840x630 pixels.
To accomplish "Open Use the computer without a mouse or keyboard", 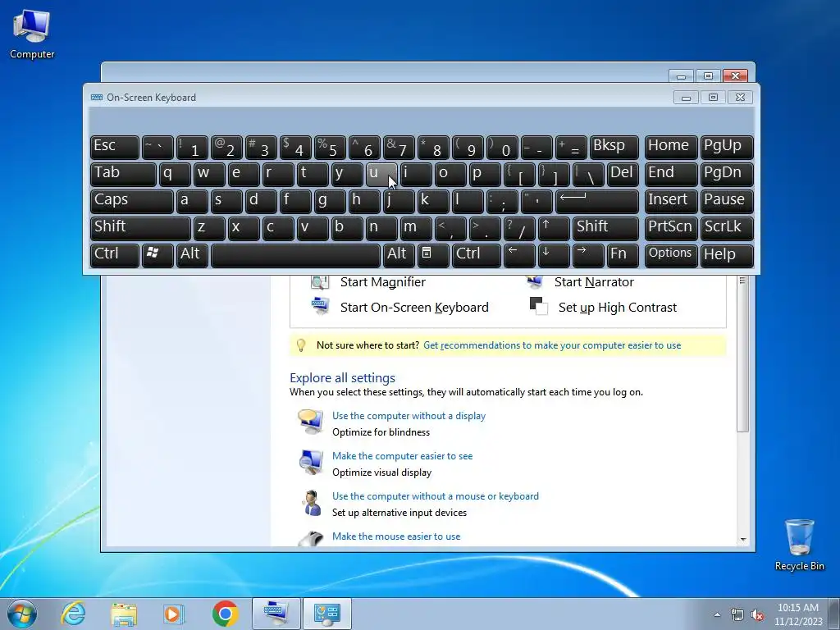I will click(436, 496).
